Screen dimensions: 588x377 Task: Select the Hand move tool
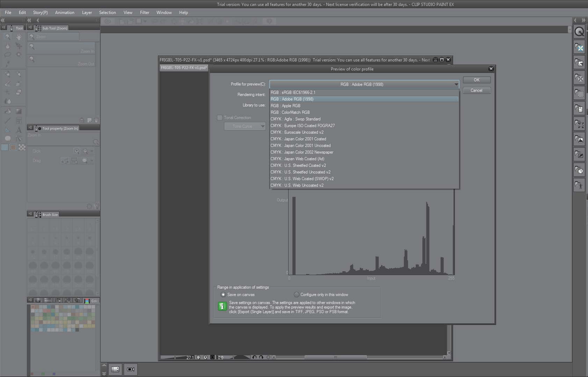click(x=19, y=37)
